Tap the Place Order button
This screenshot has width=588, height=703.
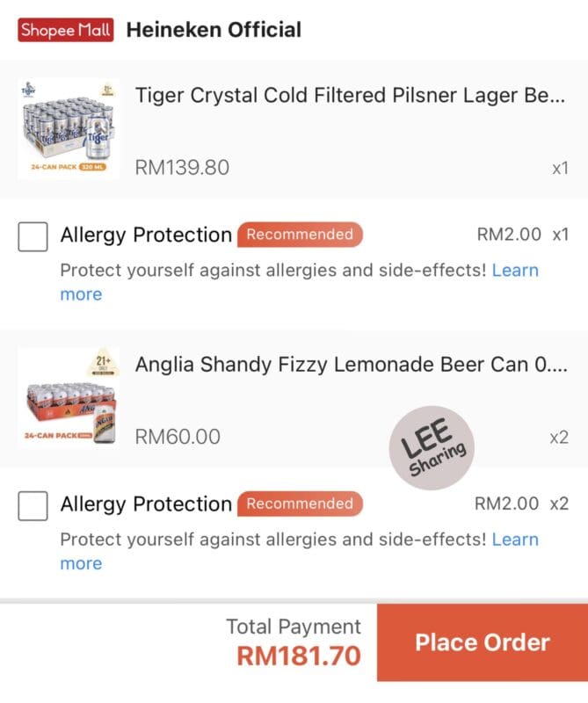(x=483, y=642)
